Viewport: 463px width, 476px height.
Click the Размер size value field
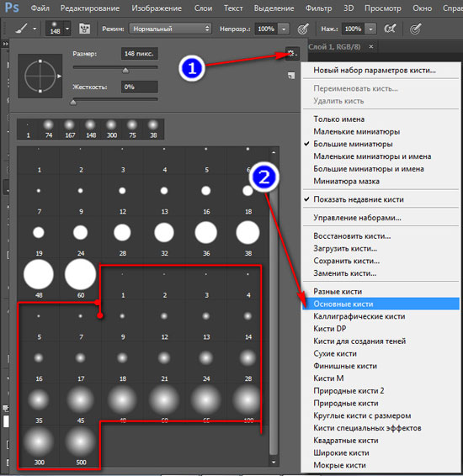click(140, 54)
